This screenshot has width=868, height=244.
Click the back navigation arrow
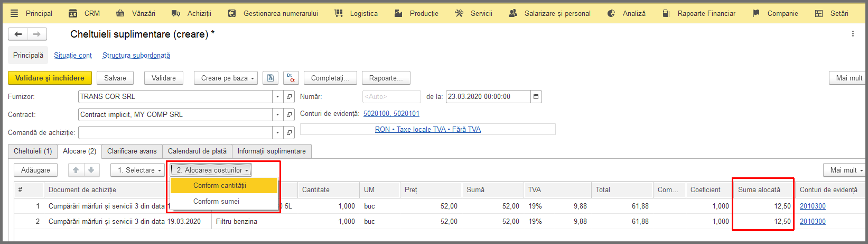click(18, 34)
